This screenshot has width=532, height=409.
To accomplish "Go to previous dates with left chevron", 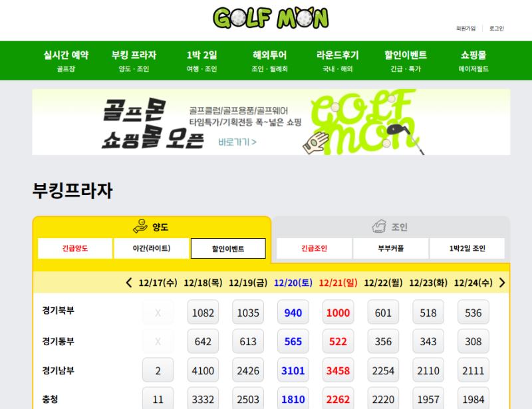I will pyautogui.click(x=129, y=283).
